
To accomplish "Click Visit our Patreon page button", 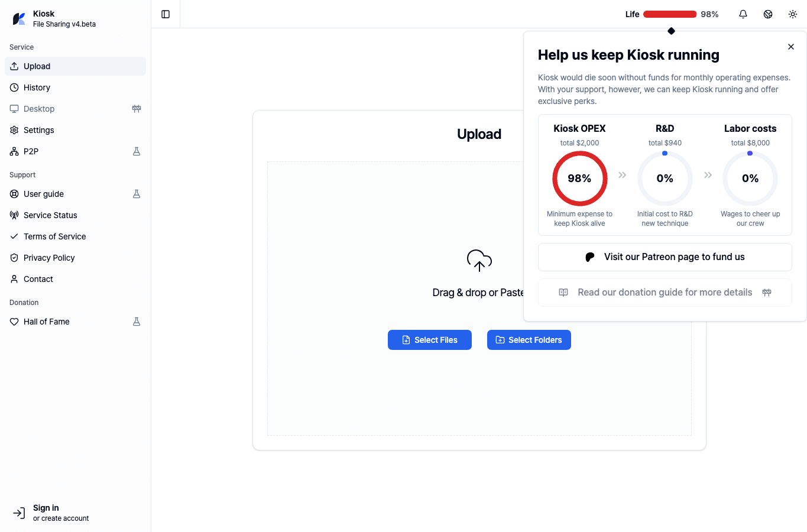I will 665,257.
